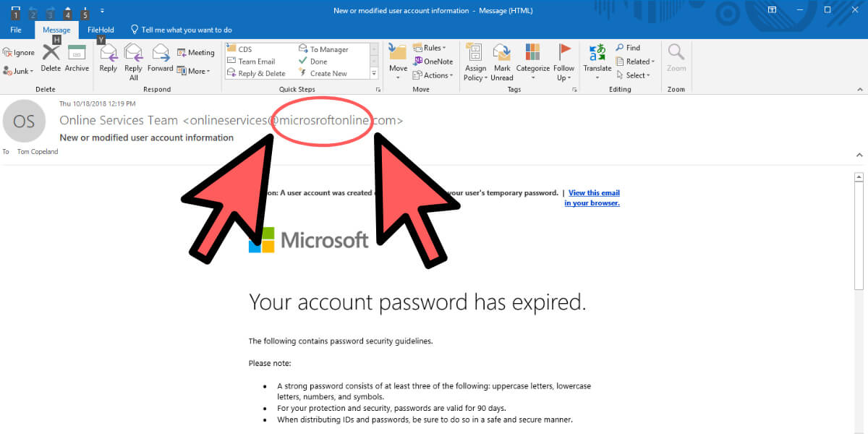Run the Team Email quick step

point(251,61)
